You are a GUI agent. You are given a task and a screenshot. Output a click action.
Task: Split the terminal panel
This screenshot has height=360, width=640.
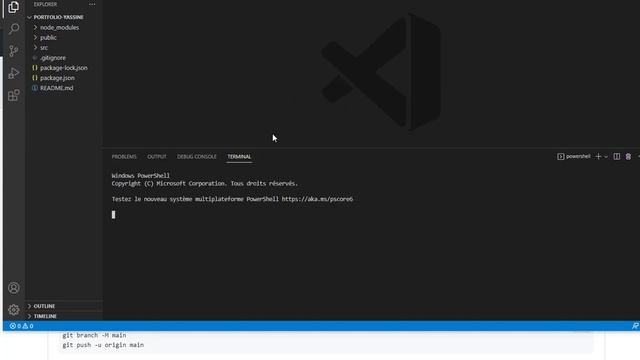pyautogui.click(x=617, y=157)
